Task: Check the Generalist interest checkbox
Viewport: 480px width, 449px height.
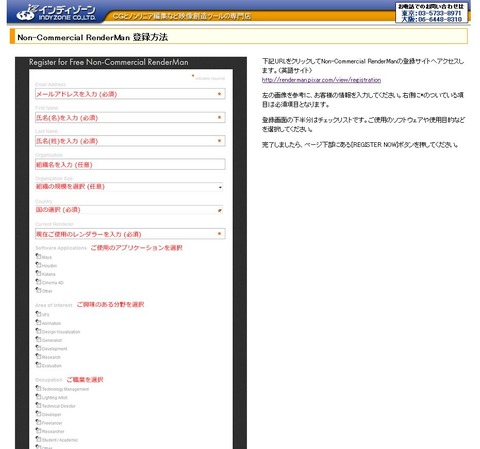Action: [38, 339]
